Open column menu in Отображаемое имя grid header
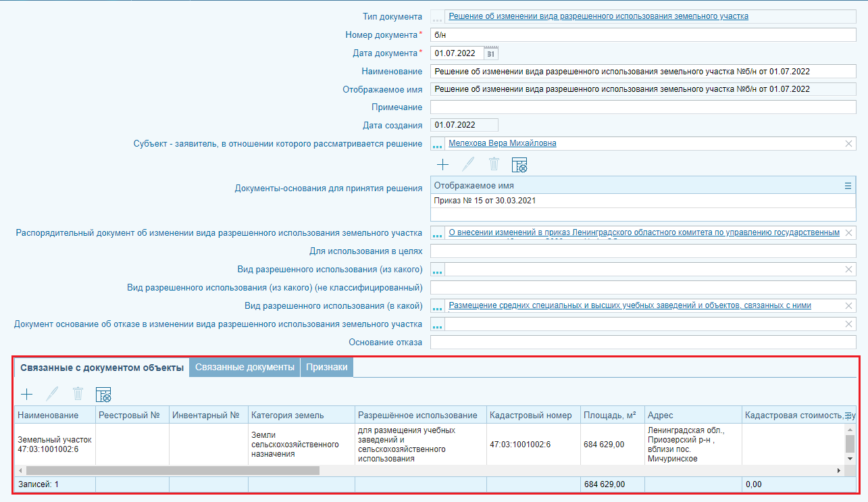The height and width of the screenshot is (502, 868). 848,186
